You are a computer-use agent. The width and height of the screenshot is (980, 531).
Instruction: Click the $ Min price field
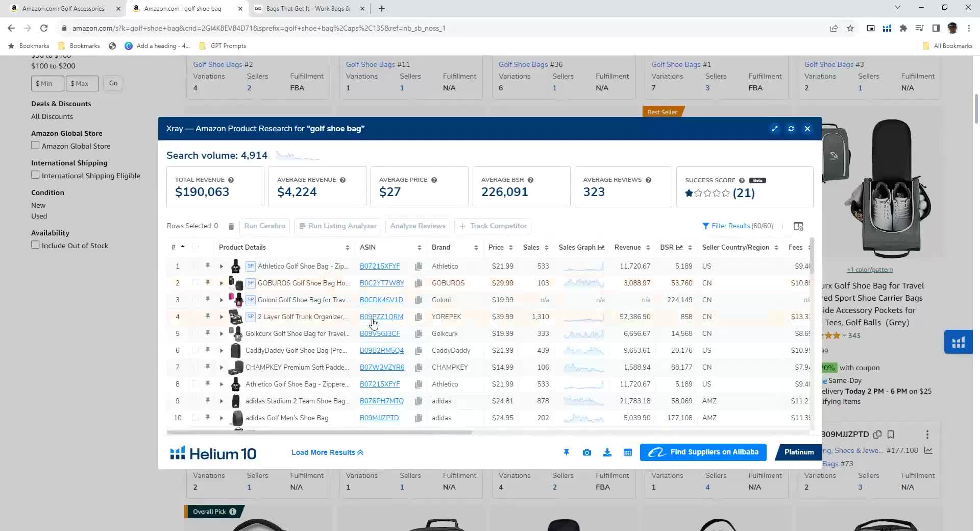pyautogui.click(x=47, y=83)
